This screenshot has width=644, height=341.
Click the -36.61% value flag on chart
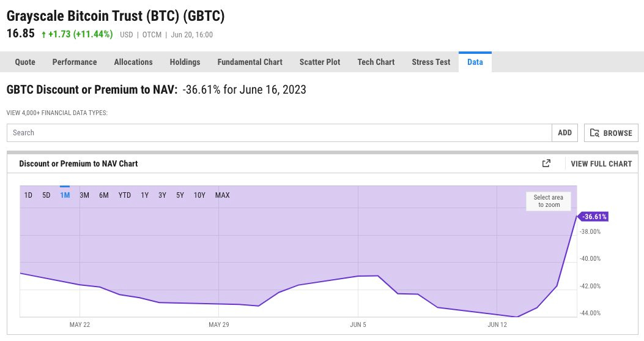593,217
